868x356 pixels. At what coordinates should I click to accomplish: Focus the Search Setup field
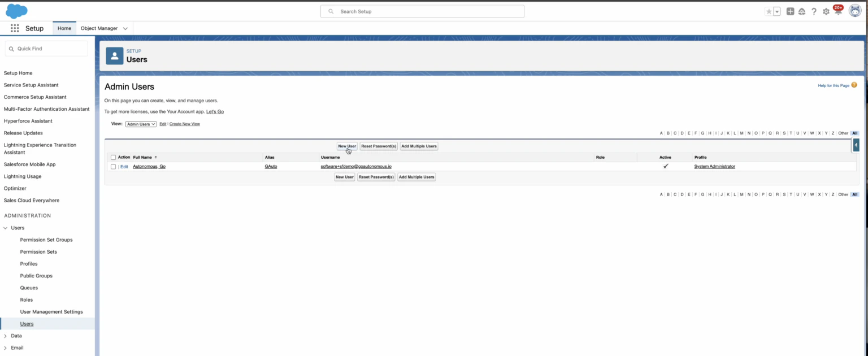point(422,11)
